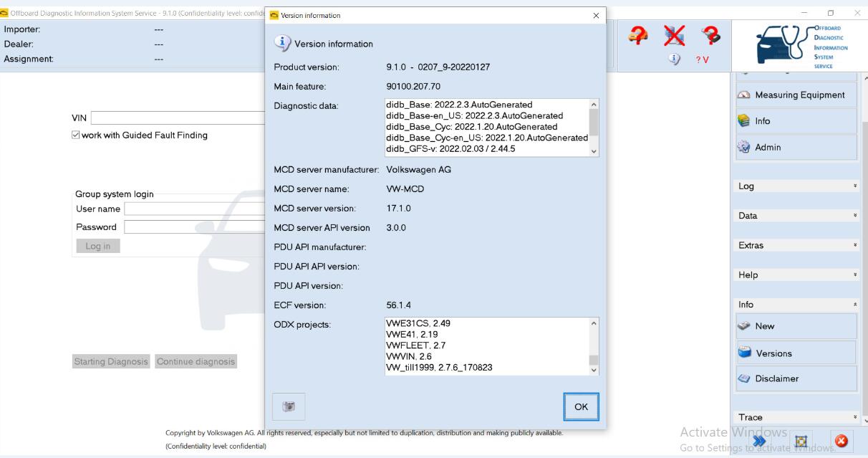The width and height of the screenshot is (868, 458).
Task: Confirm the dialog with OK
Action: [x=581, y=406]
